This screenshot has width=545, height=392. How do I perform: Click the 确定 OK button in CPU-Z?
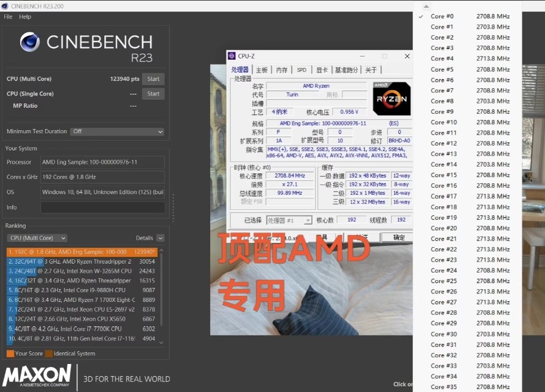[x=397, y=237]
